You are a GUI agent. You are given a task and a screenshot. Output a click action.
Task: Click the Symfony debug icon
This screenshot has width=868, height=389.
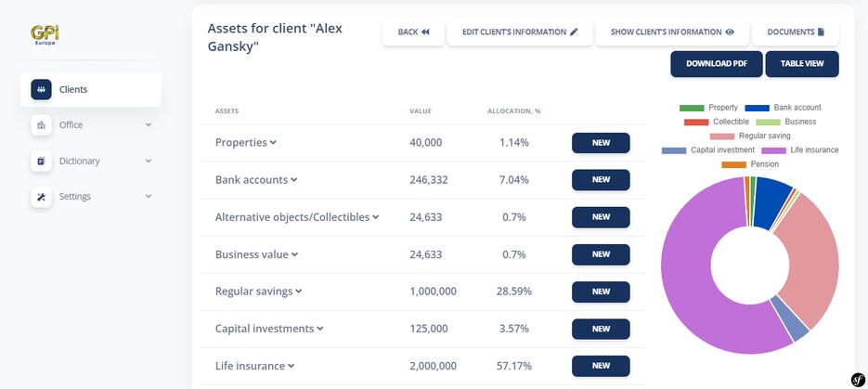pyautogui.click(x=858, y=379)
